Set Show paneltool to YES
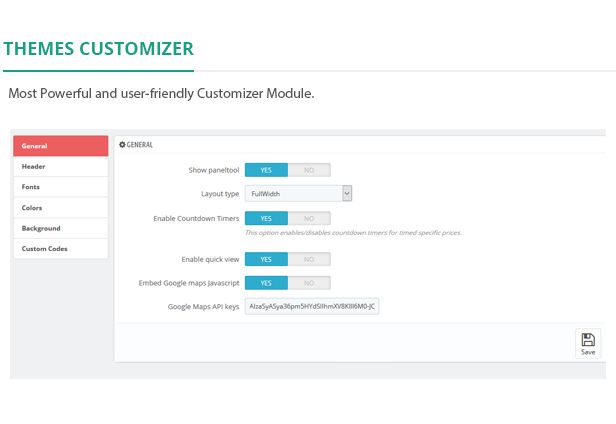 266,170
